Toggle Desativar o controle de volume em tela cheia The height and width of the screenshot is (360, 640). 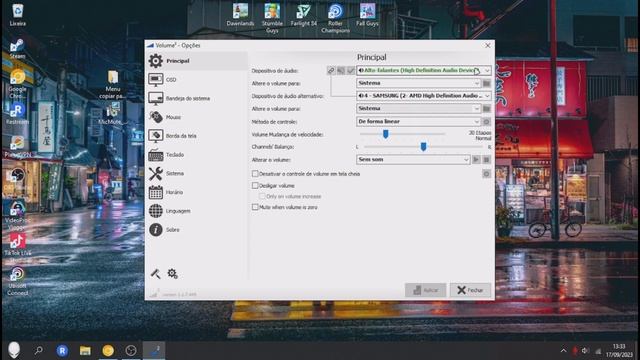tap(255, 174)
